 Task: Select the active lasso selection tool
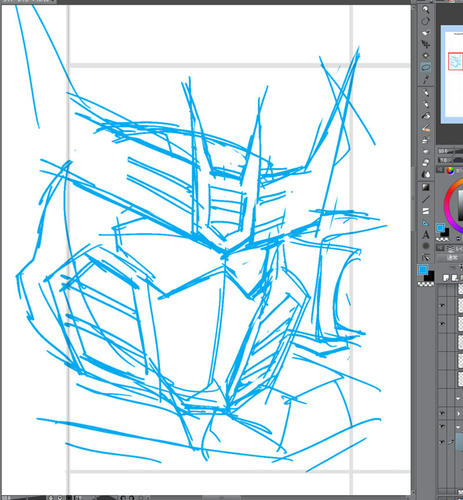pyautogui.click(x=426, y=67)
